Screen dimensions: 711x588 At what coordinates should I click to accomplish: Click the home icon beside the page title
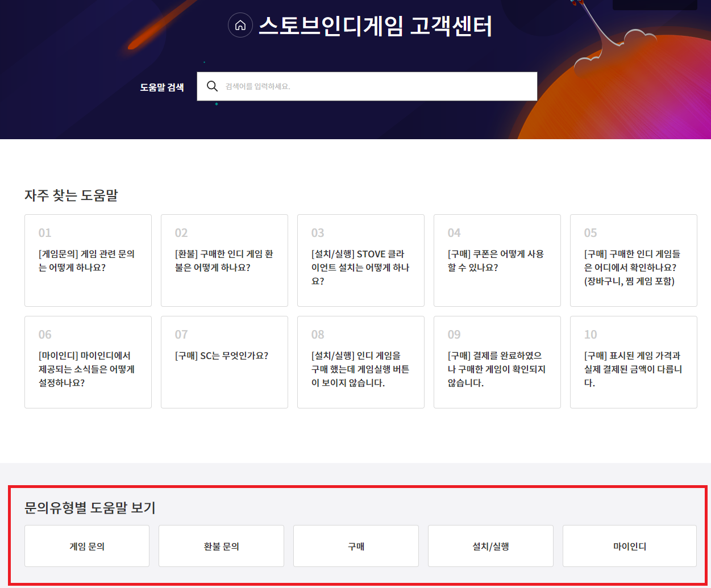240,26
